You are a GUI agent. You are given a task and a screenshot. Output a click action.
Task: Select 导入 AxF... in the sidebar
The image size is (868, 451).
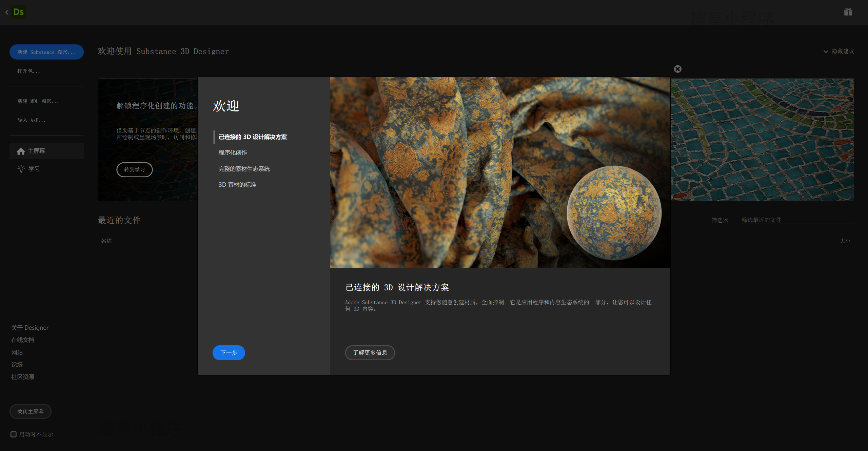(32, 120)
